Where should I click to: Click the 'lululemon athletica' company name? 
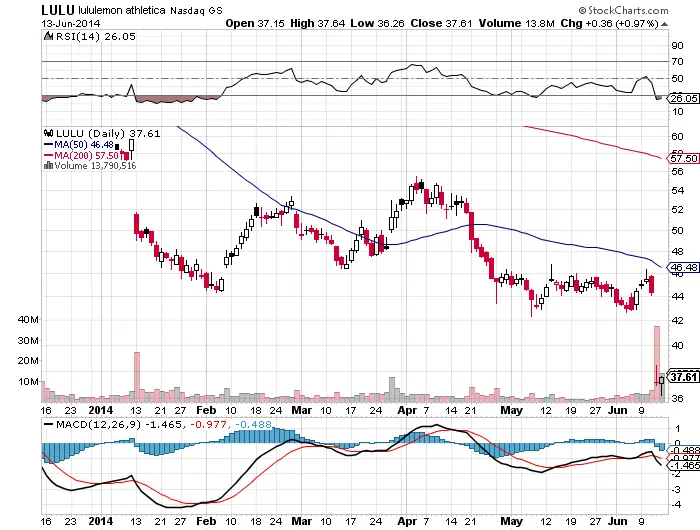pos(121,10)
